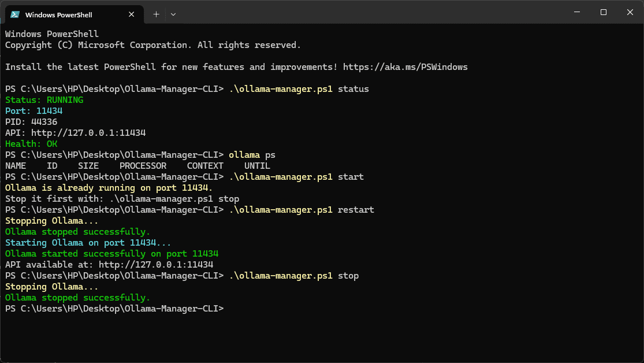Image resolution: width=644 pixels, height=363 pixels.
Task: Select the command prompt cursor position
Action: [x=229, y=308]
